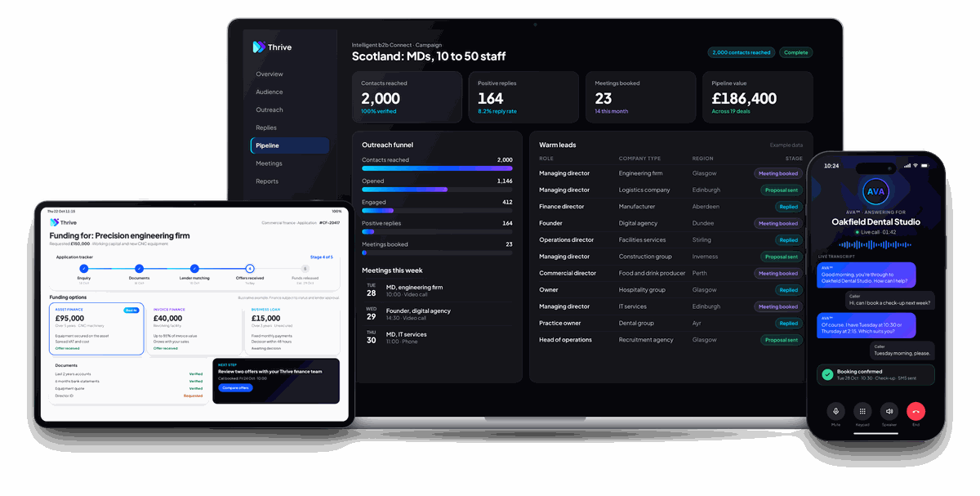Image resolution: width=980 pixels, height=496 pixels.
Task: Click the Opened funnel progress bar
Action: [x=437, y=190]
